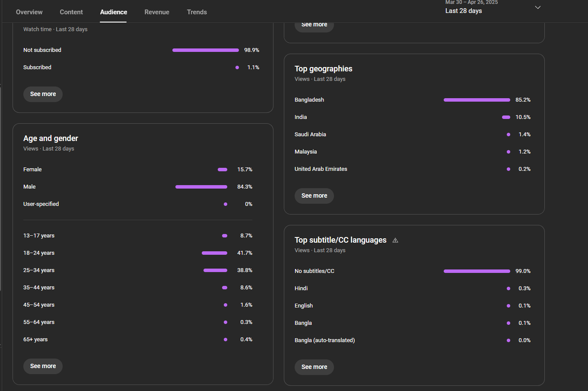The width and height of the screenshot is (588, 391).
Task: Click See more under Age and gender
Action: point(43,366)
